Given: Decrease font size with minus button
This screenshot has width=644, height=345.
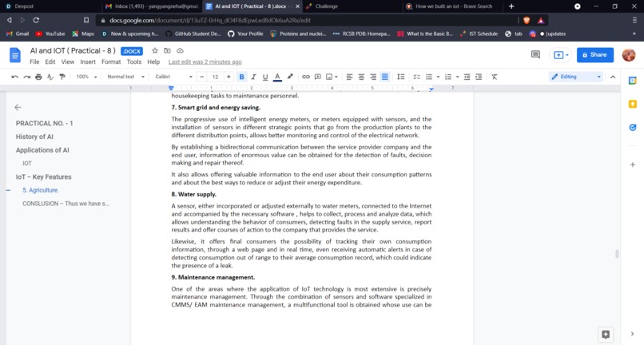Looking at the screenshot, I should pos(201,77).
